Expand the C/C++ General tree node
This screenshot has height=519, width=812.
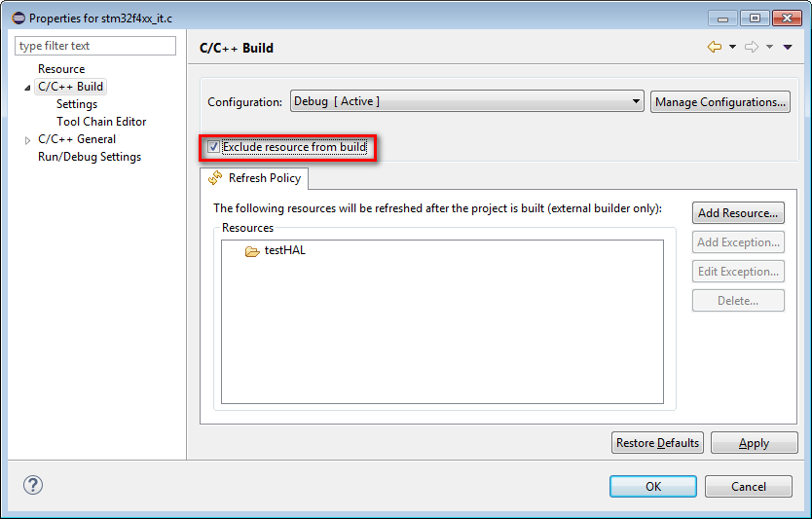27,140
